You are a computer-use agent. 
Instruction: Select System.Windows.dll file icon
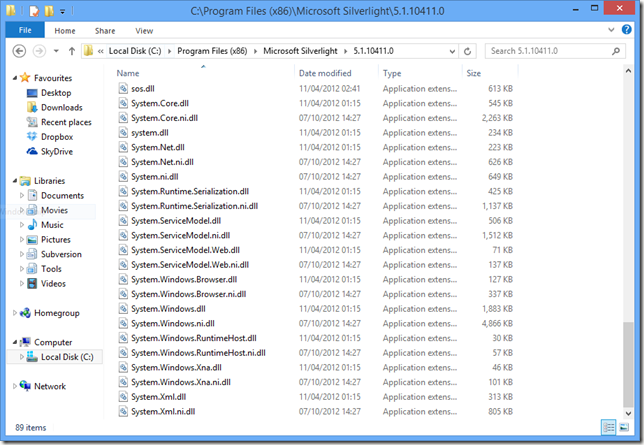123,309
